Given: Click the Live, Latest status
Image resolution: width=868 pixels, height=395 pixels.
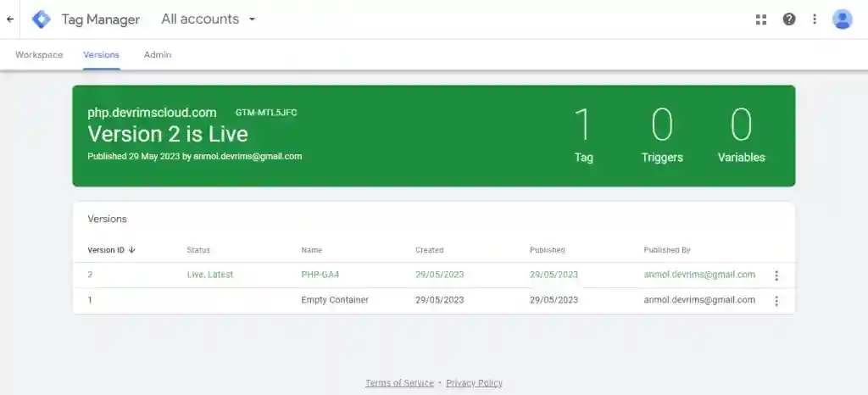Looking at the screenshot, I should pyautogui.click(x=210, y=275).
